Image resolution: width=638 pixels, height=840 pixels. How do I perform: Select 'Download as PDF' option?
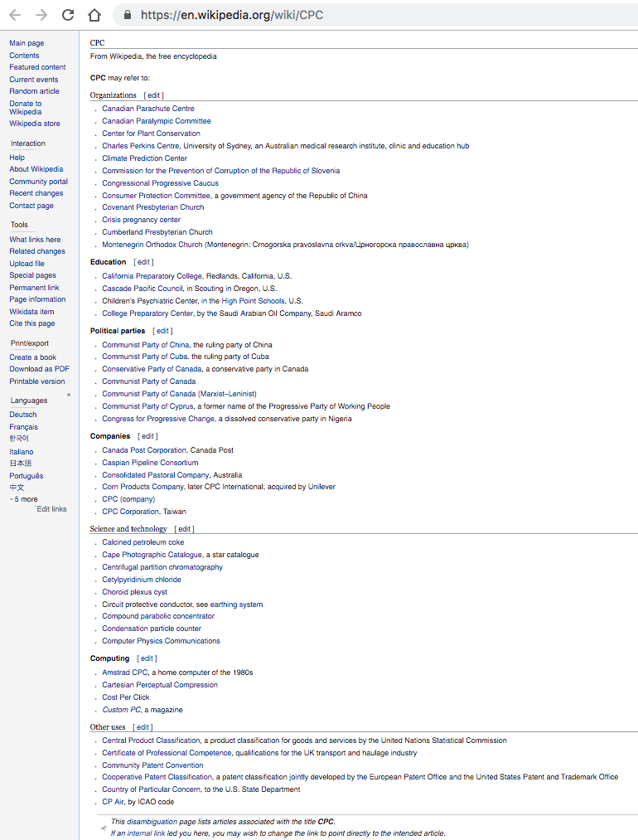(39, 368)
